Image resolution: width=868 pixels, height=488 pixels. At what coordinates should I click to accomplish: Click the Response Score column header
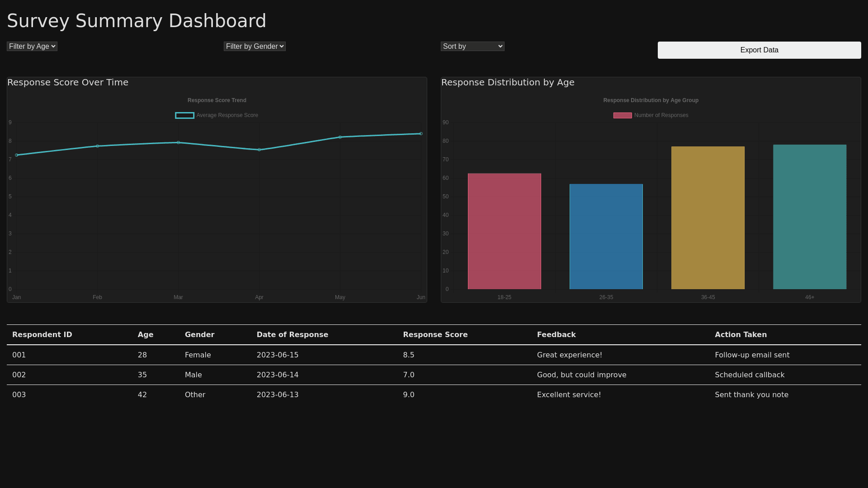tap(435, 335)
